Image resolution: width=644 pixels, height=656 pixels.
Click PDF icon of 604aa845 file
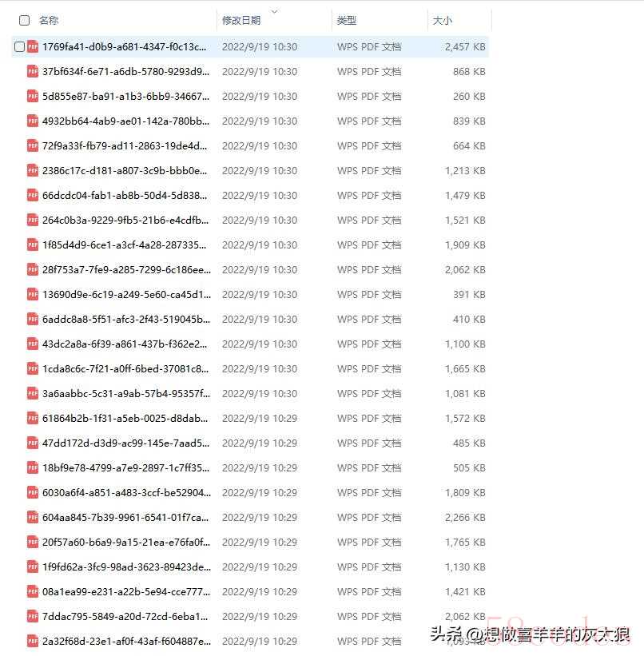(x=33, y=518)
